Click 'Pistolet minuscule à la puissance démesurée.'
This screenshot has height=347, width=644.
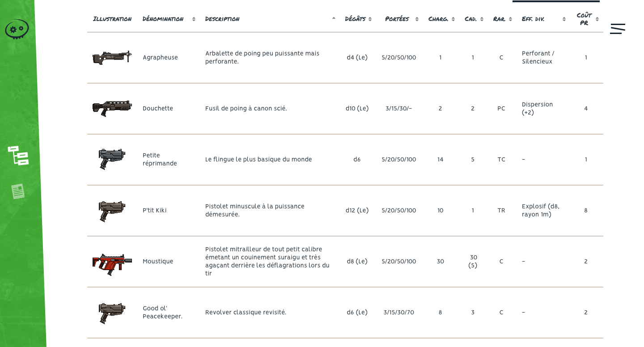pyautogui.click(x=255, y=211)
